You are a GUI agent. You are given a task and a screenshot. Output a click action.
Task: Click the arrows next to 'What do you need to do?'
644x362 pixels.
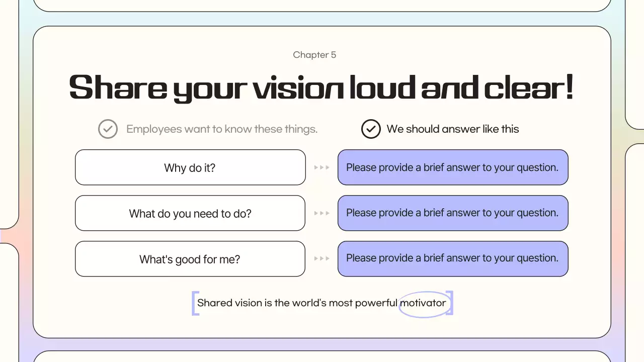321,213
